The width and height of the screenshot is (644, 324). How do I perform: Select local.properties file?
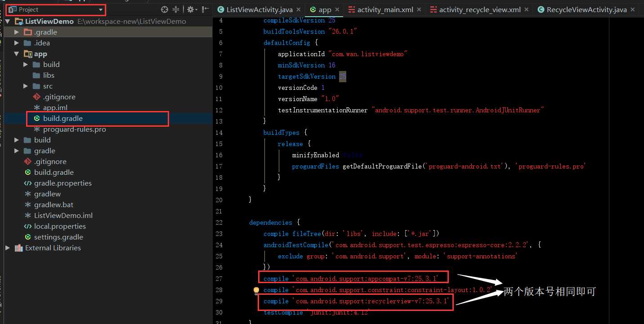pyautogui.click(x=60, y=226)
